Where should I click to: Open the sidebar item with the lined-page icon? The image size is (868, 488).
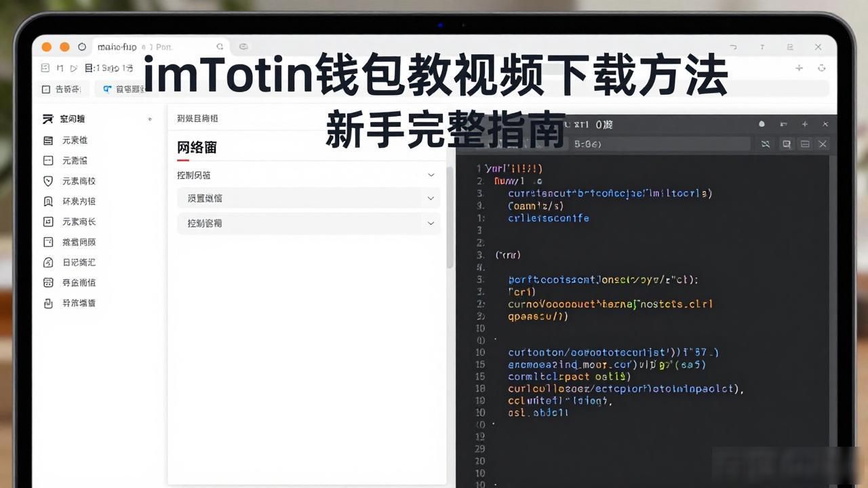[66, 140]
